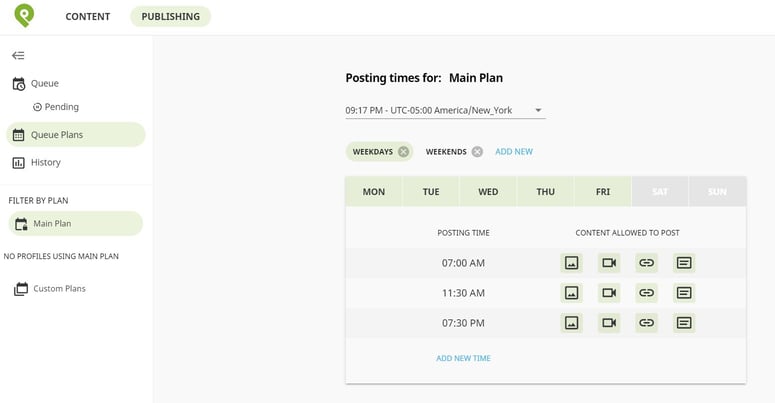
Task: Toggle link content for 11:30 AM slot
Action: (x=647, y=293)
